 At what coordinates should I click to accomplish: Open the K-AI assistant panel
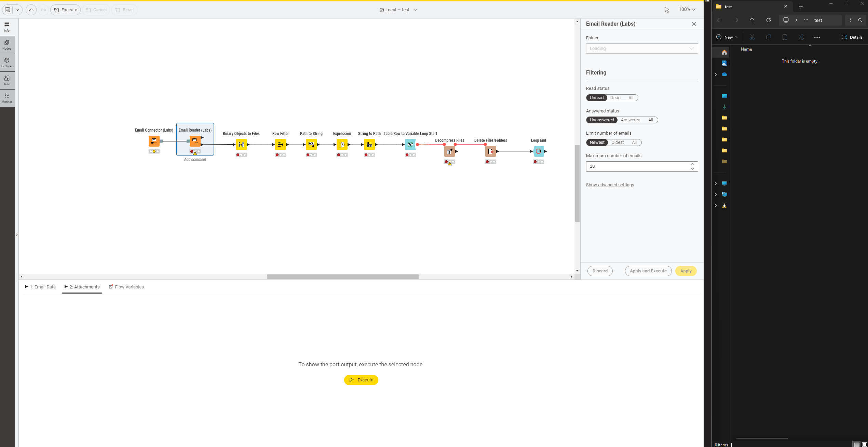coord(7,80)
